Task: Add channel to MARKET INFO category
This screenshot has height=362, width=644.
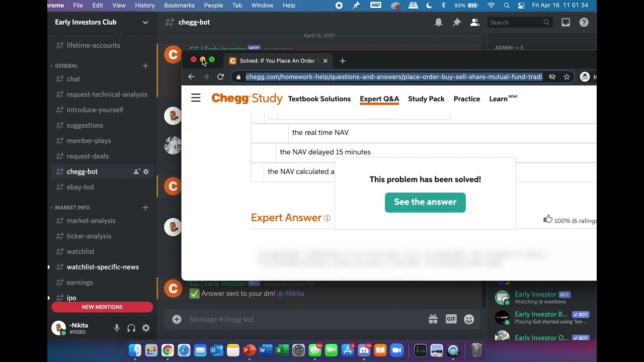Action: pos(145,208)
